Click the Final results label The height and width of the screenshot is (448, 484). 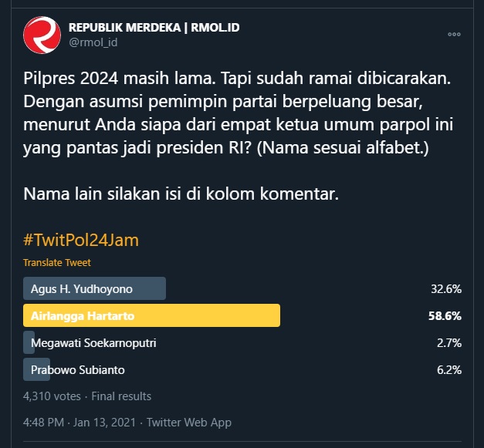coord(121,396)
